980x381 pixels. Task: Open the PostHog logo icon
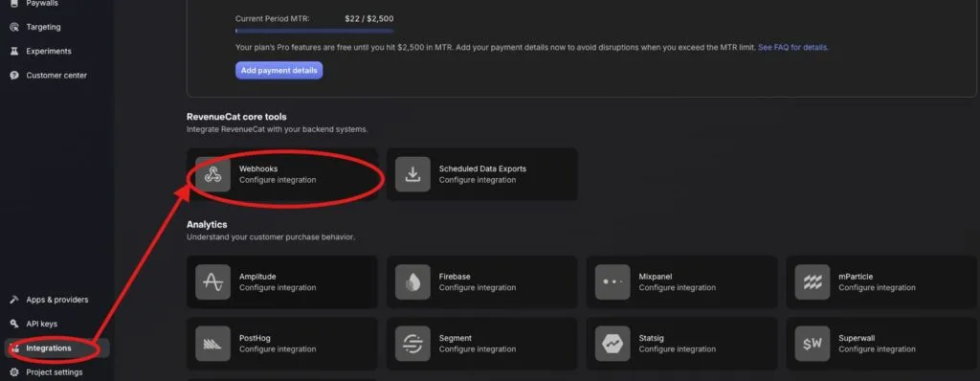click(212, 344)
